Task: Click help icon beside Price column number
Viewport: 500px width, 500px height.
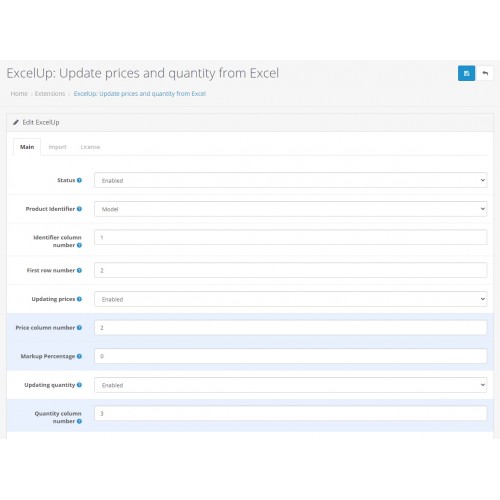Action: click(79, 328)
